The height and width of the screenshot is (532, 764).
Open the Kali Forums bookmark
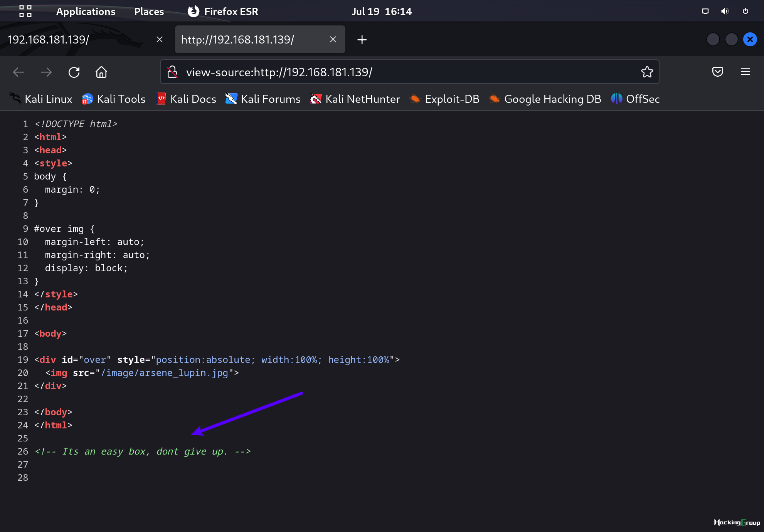point(263,99)
